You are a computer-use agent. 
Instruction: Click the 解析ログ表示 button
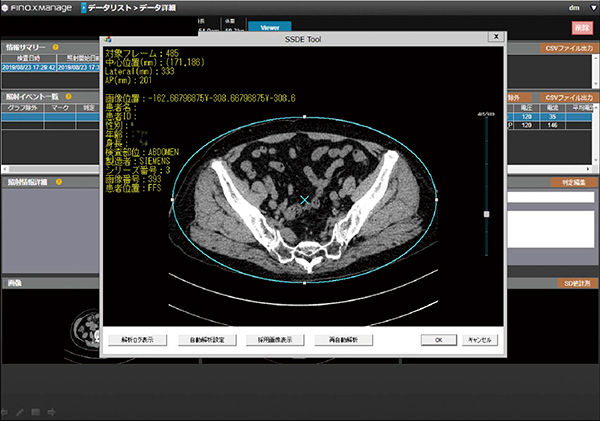click(138, 340)
